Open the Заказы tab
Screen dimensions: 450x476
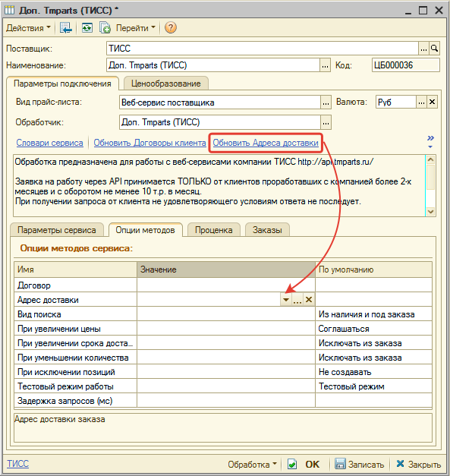267,230
